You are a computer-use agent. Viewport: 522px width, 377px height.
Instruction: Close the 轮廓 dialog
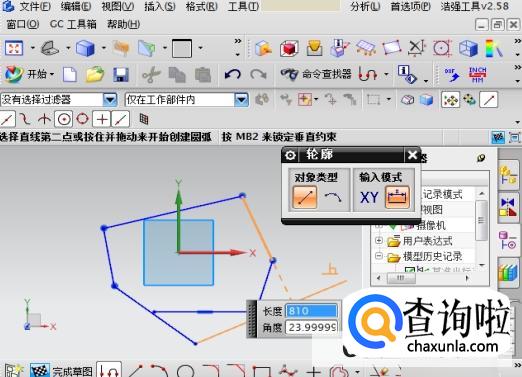click(x=412, y=155)
